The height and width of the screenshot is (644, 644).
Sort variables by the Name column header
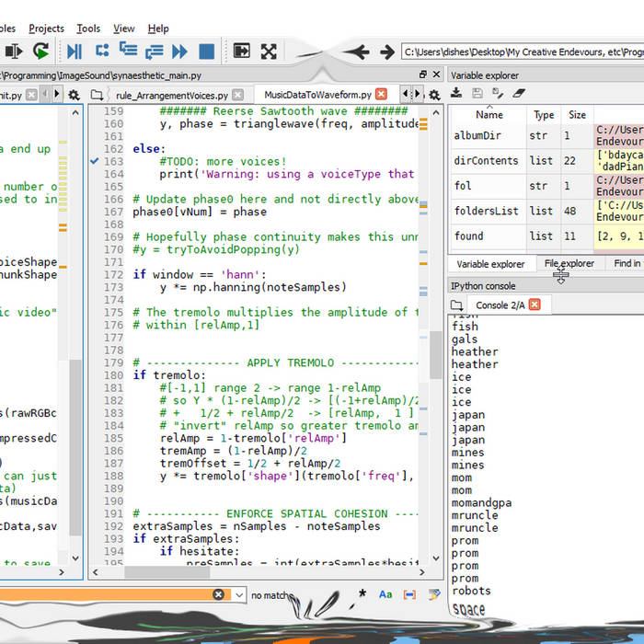489,115
